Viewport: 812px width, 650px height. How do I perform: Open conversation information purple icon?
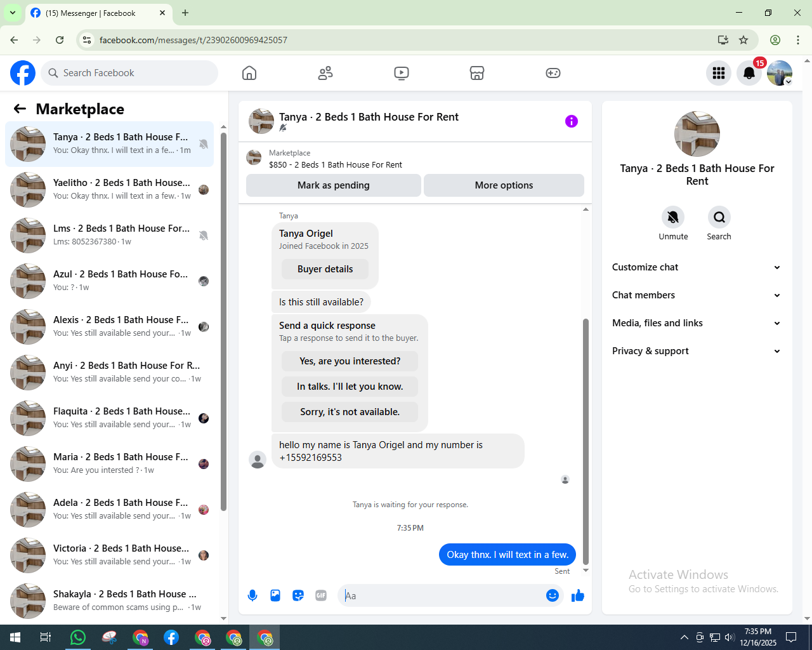[572, 121]
